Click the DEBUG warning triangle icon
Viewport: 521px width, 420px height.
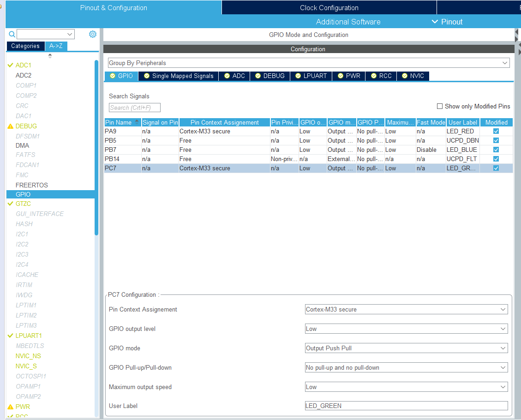tap(11, 126)
